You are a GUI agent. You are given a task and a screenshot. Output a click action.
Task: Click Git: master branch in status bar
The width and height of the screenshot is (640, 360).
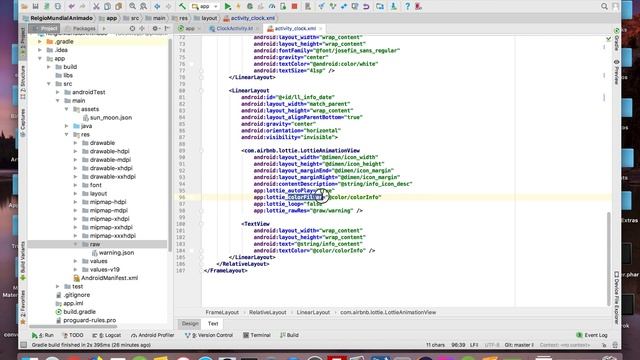pos(519,345)
